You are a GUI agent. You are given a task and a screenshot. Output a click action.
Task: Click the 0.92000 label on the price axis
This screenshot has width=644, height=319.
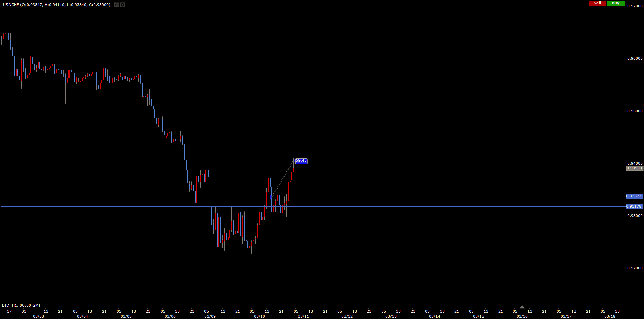tap(635, 268)
